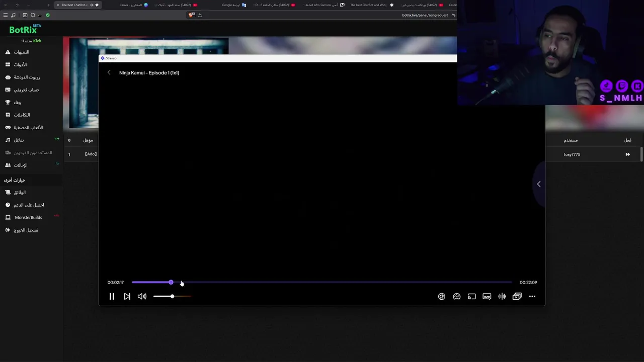Click the webcam overlay in the corner
The height and width of the screenshot is (362, 644).
(551, 53)
